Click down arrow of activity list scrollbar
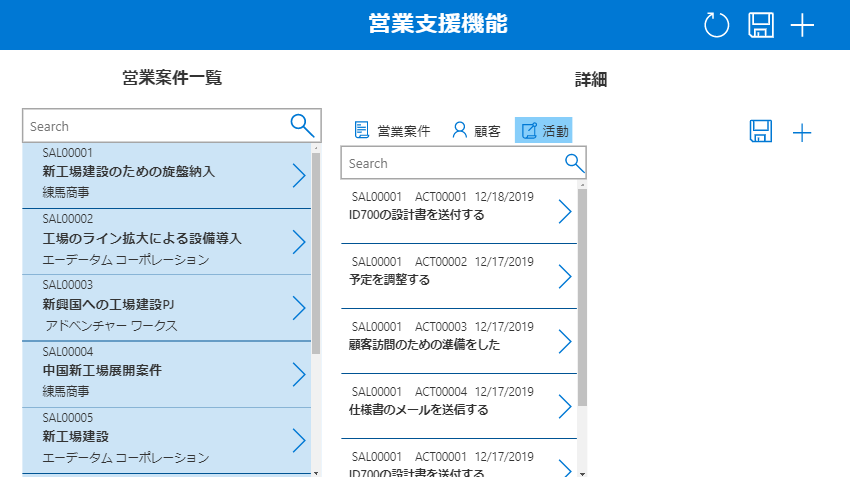Image resolution: width=850 pixels, height=477 pixels. pos(582,473)
